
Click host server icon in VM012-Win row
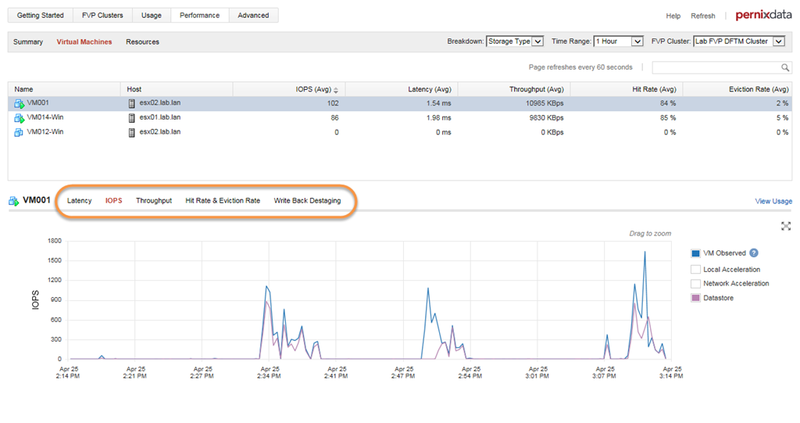(132, 132)
